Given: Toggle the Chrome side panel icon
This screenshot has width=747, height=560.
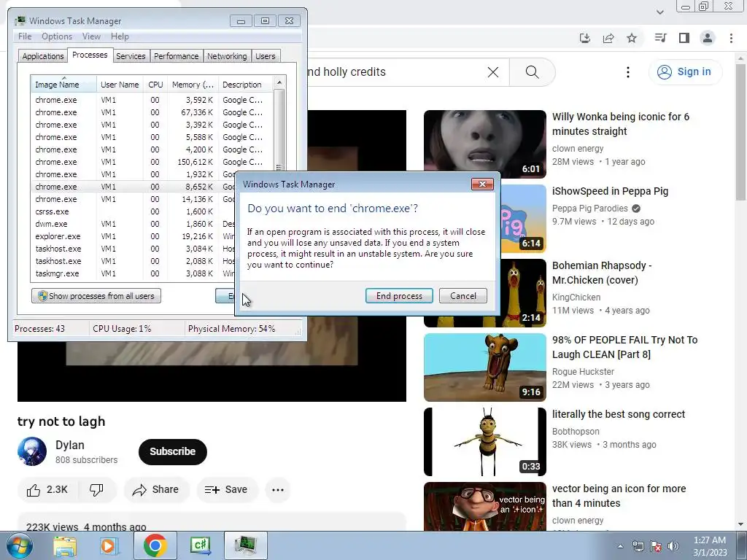Looking at the screenshot, I should pos(684,38).
